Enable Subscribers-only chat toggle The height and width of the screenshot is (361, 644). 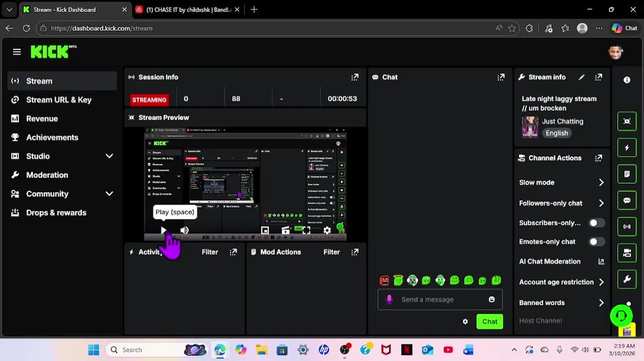[596, 223]
